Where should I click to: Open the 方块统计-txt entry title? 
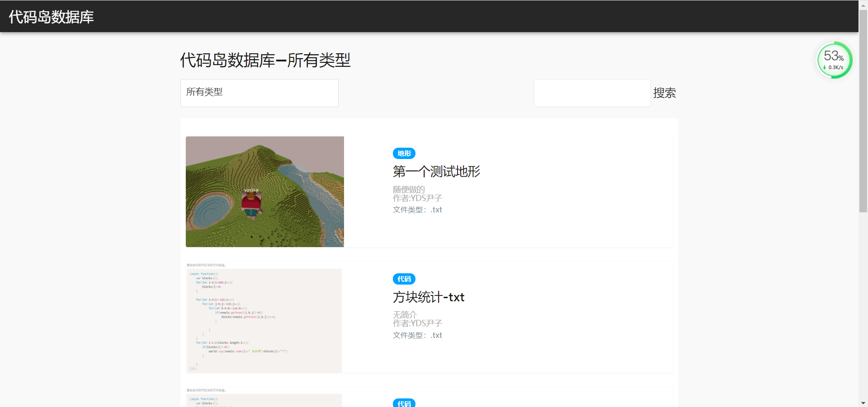pos(429,297)
